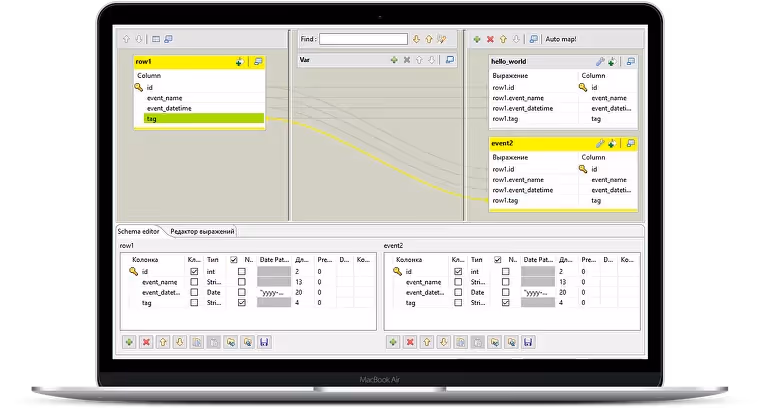The height and width of the screenshot is (408, 760).
Task: Uncheck the key box for id in row1 schema
Action: (194, 271)
